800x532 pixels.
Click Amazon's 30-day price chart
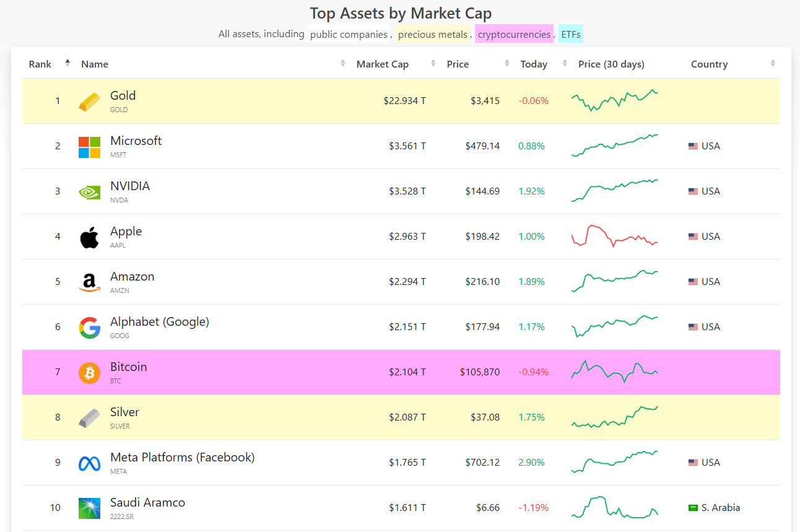614,281
